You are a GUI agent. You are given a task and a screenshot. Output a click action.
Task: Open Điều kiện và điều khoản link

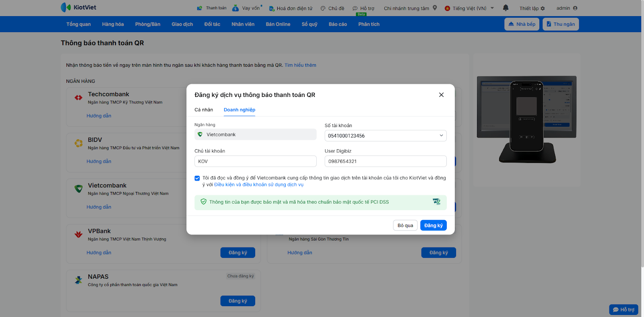coord(259,185)
